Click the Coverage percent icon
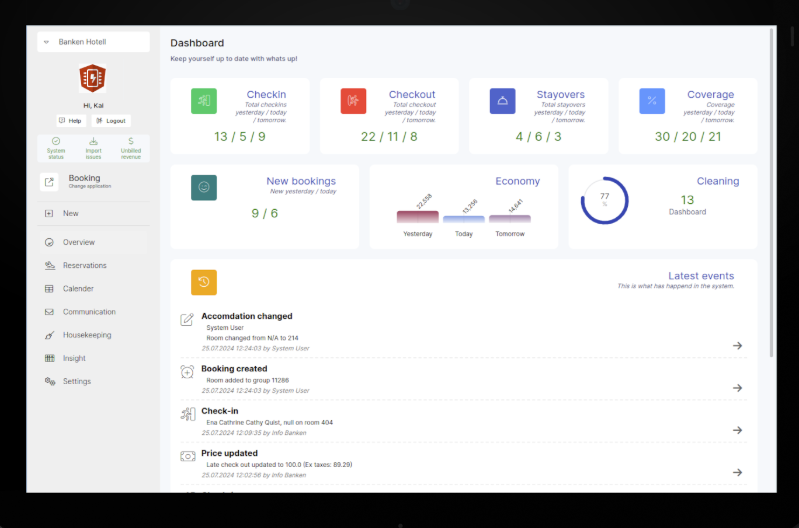 click(652, 101)
